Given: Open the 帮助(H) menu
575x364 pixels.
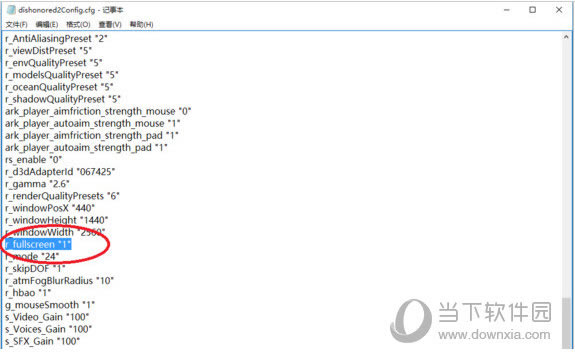Looking at the screenshot, I should coord(142,25).
